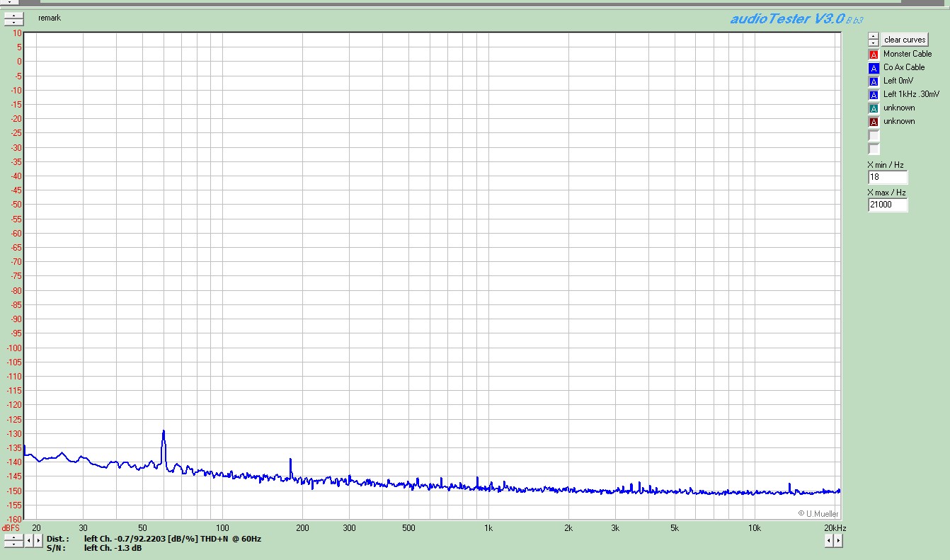Click the Dist. THD+N @ 60Hz readout
This screenshot has height=560, width=950.
(154, 539)
